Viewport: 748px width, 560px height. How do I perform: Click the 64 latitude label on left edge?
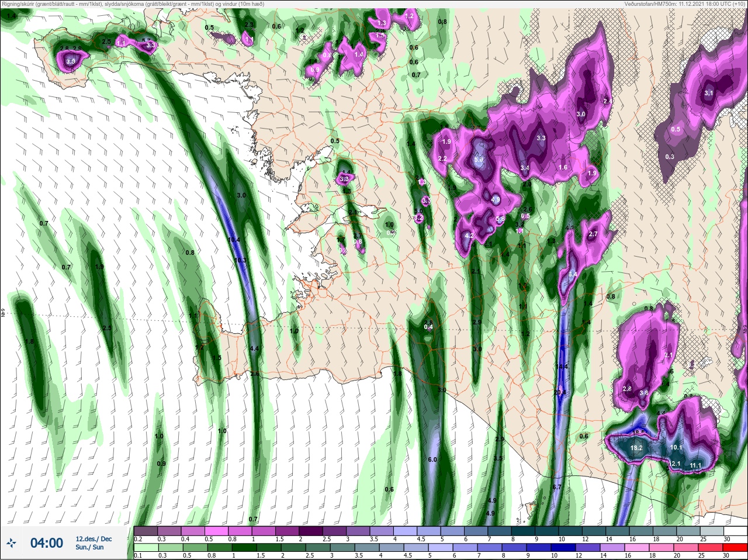point(3,313)
